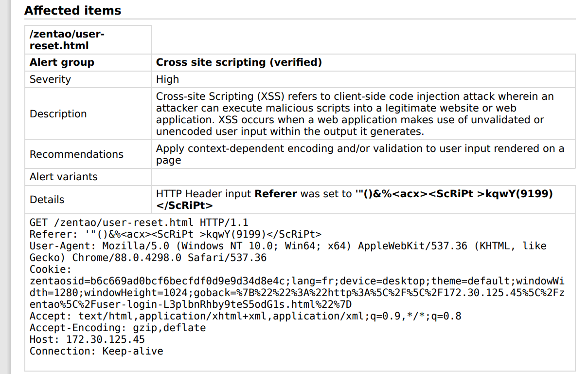Click the /zentao/user-reset.html path cell
This screenshot has height=374, width=588.
(67, 40)
